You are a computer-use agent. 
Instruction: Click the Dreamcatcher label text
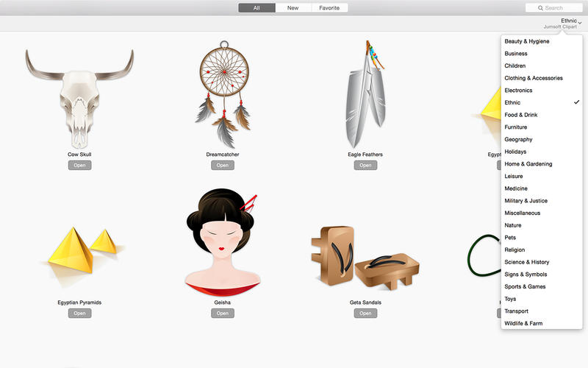223,155
